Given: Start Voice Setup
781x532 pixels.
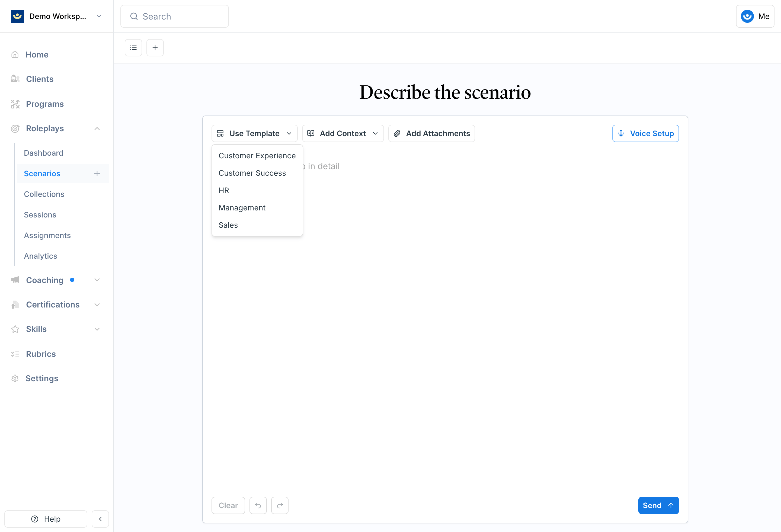Looking at the screenshot, I should (x=645, y=133).
